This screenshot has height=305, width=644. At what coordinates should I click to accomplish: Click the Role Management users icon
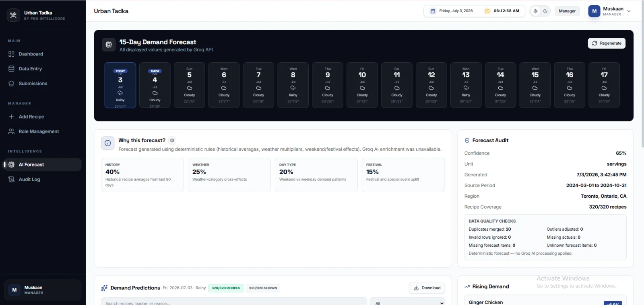pyautogui.click(x=11, y=131)
